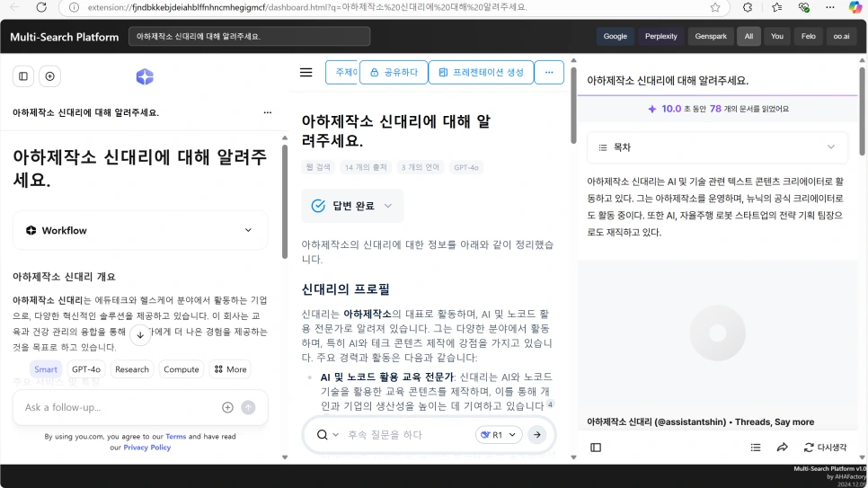Open the three-dot options beside the You.com query title
Viewport: 868px width, 488px height.
pos(268,112)
